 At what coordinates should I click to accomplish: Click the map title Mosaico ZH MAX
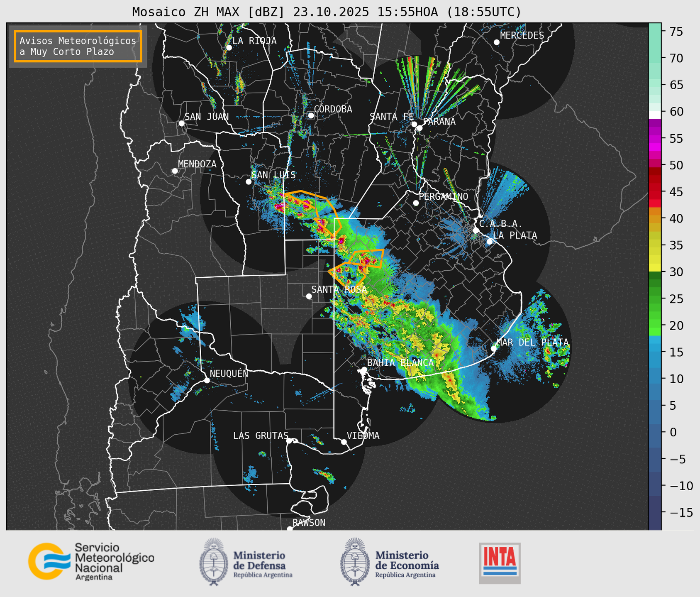pos(327,12)
